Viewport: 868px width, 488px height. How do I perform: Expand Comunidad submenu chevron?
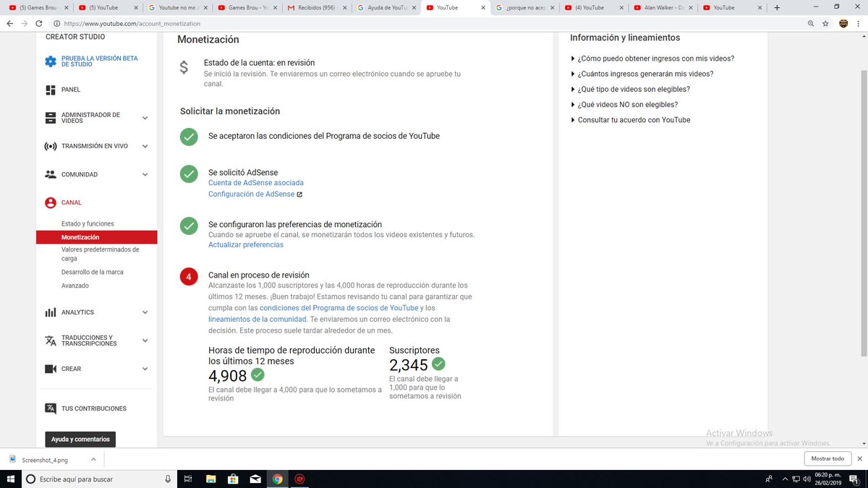click(145, 174)
